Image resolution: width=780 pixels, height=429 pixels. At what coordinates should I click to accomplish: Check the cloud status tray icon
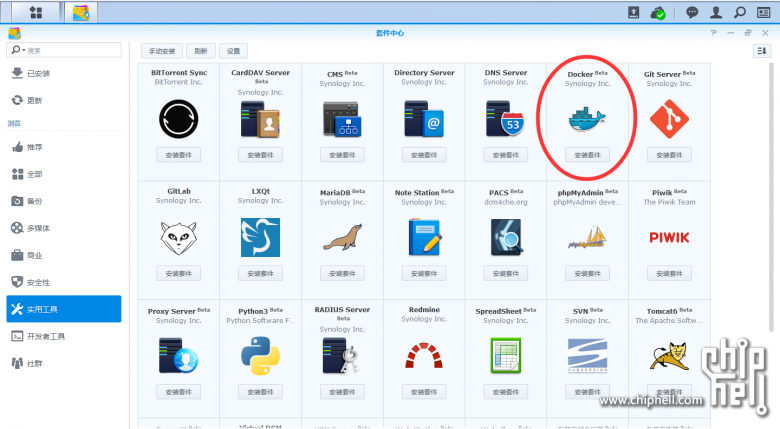658,12
